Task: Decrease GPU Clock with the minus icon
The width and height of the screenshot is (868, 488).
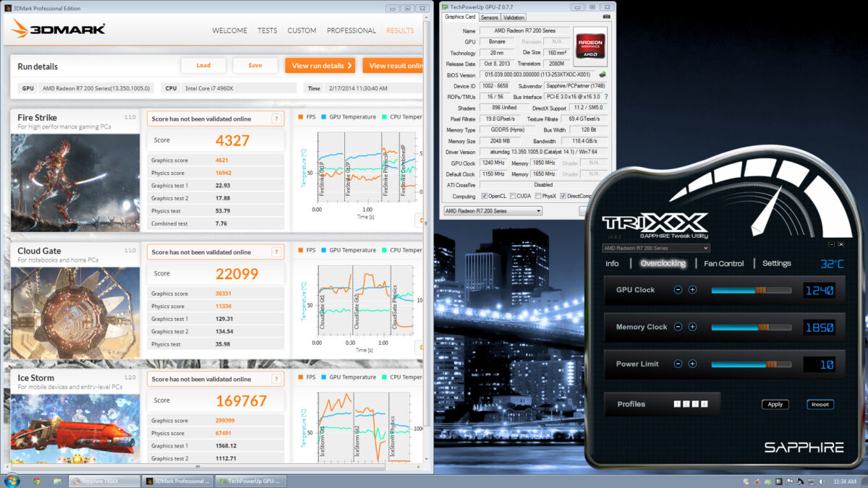Action: point(678,290)
